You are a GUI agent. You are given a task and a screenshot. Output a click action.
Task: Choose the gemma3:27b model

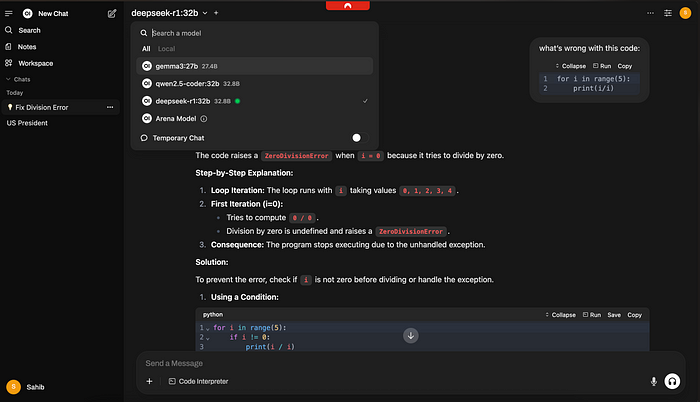point(254,66)
